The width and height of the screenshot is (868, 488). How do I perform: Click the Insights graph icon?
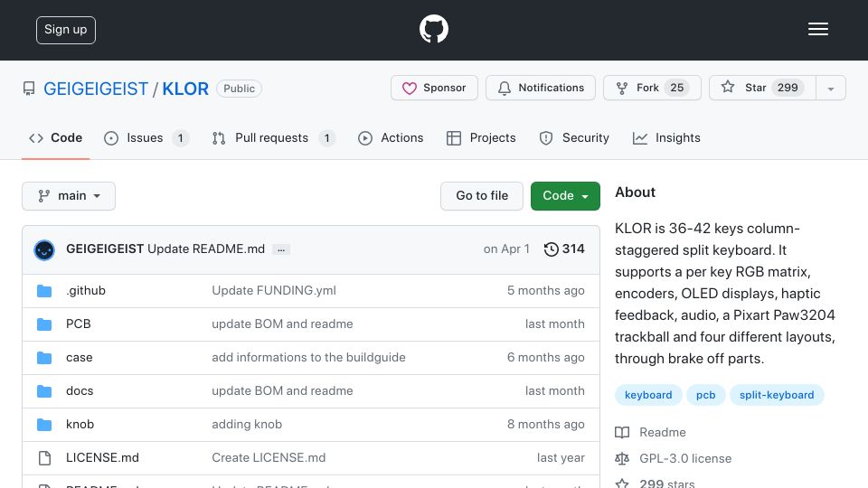(x=640, y=138)
